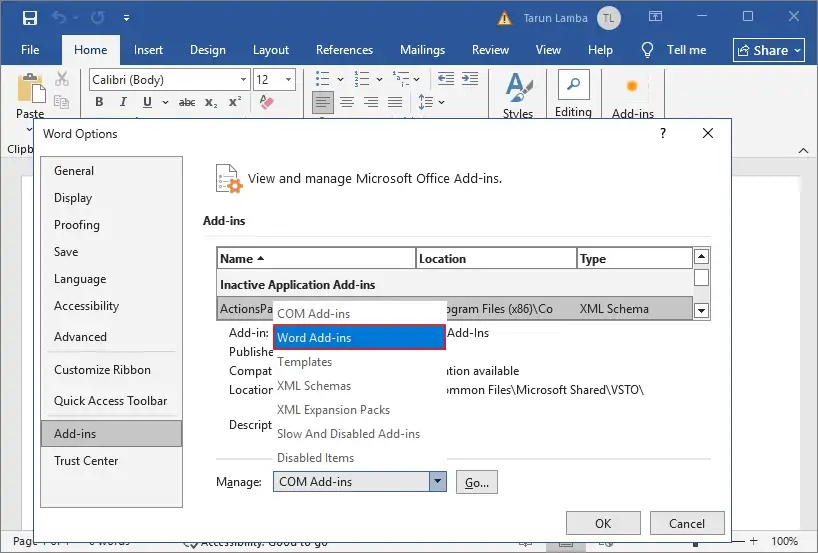Image resolution: width=818 pixels, height=553 pixels.
Task: Click the Go... button
Action: pyautogui.click(x=477, y=482)
